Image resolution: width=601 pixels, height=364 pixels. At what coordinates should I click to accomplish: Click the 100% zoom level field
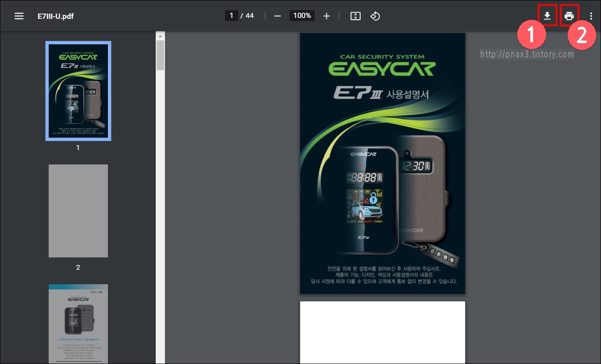302,16
